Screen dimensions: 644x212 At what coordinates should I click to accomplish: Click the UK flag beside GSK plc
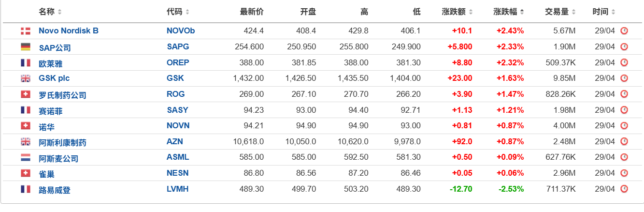tap(26, 78)
